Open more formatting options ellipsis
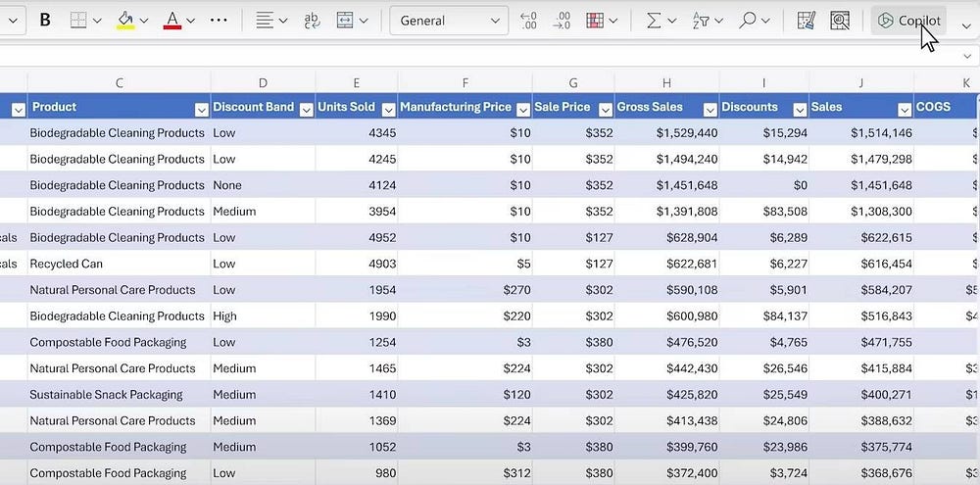The image size is (980, 485). click(x=219, y=21)
